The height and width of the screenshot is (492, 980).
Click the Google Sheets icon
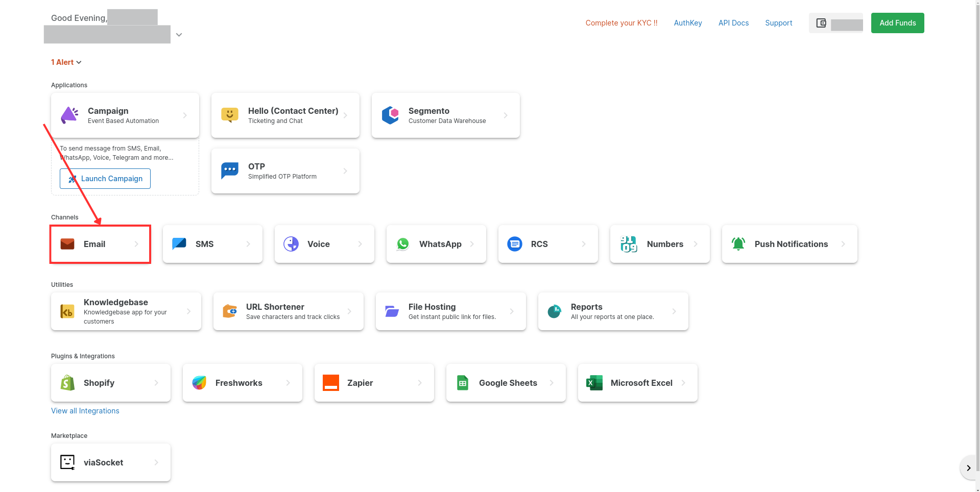(x=463, y=383)
